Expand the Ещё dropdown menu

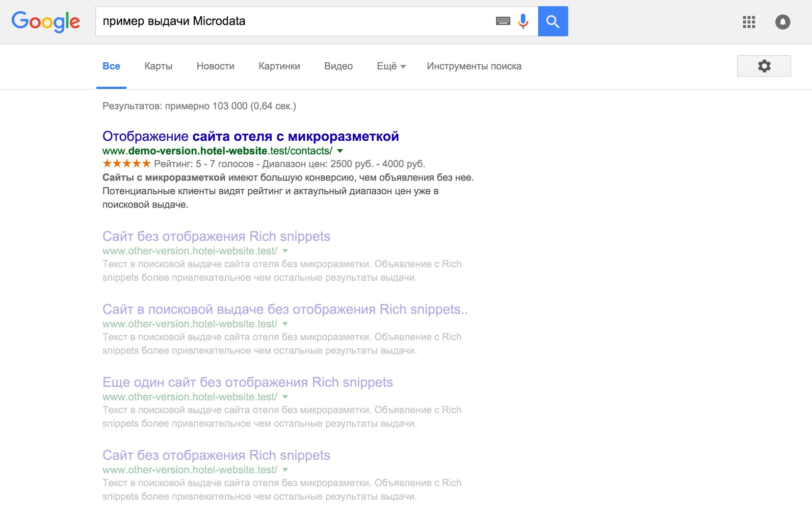pos(391,66)
